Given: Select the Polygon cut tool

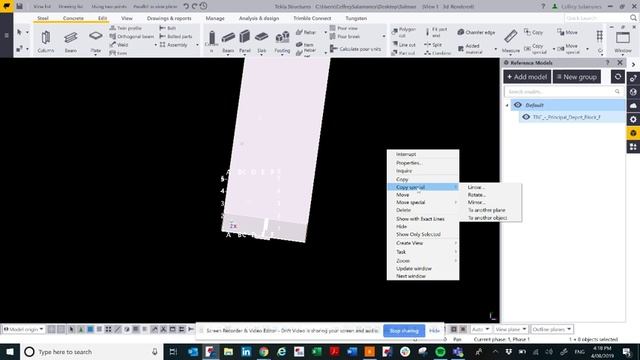Looking at the screenshot, I should click(404, 32).
